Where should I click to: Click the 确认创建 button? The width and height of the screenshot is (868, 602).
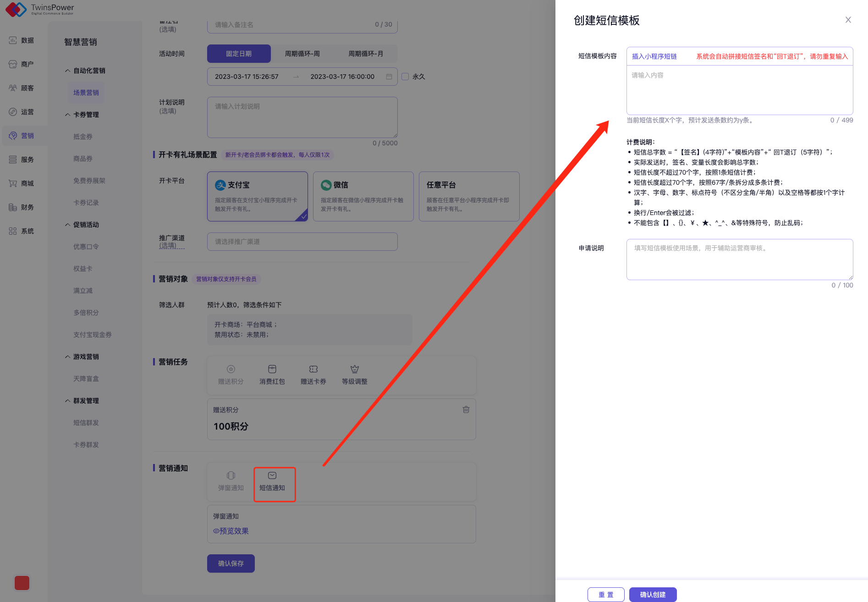[653, 595]
